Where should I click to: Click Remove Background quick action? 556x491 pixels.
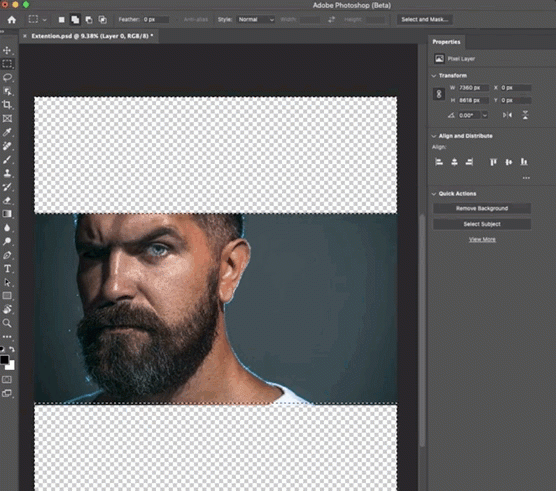click(482, 208)
